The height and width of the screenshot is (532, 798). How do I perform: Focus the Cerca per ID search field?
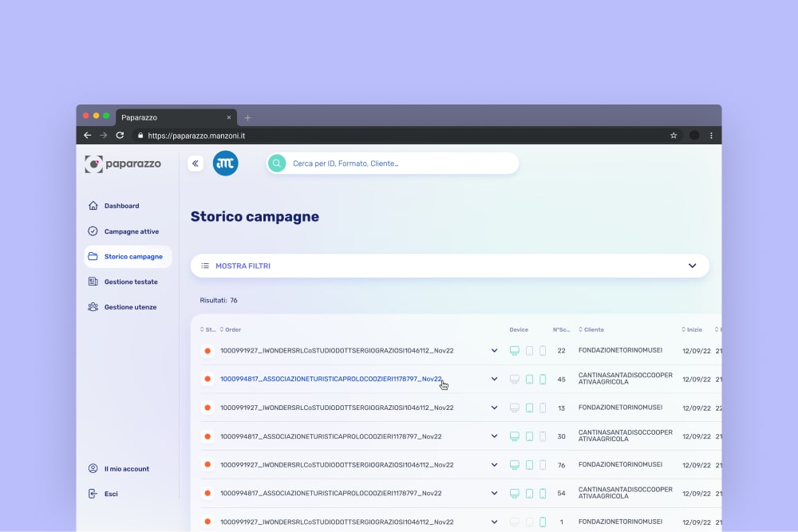399,164
